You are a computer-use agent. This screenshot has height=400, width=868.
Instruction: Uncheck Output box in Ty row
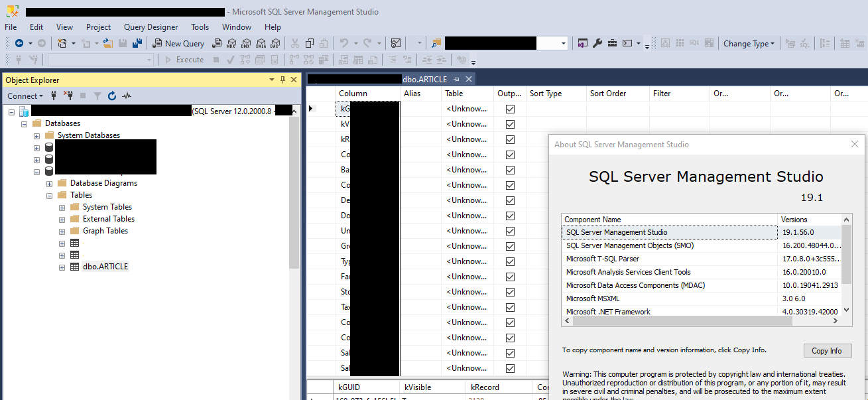pos(510,261)
